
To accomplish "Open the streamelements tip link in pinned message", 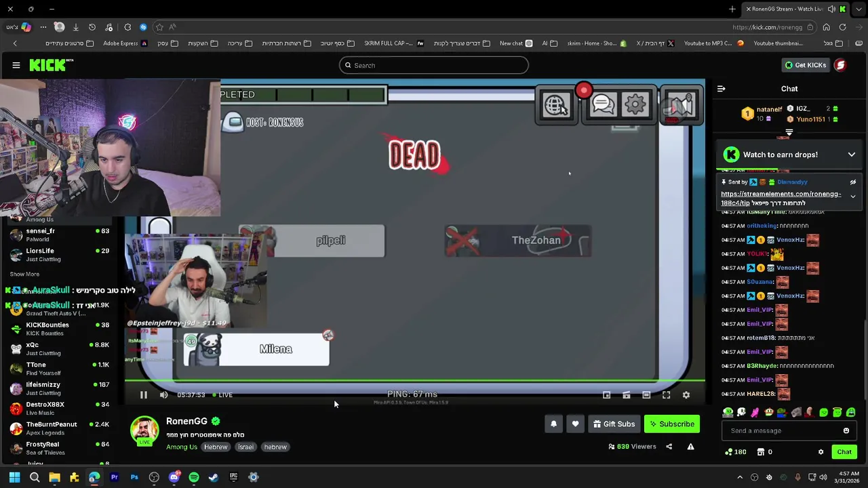I will click(781, 198).
